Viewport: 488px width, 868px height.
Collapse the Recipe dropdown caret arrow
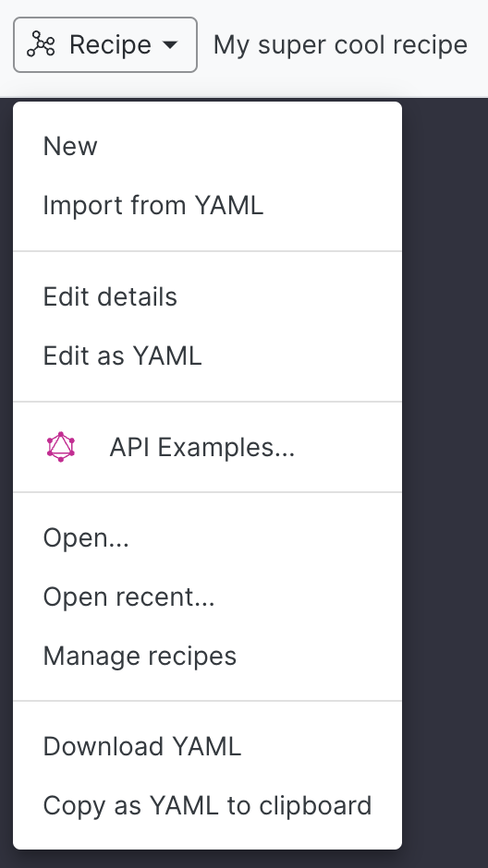(170, 45)
